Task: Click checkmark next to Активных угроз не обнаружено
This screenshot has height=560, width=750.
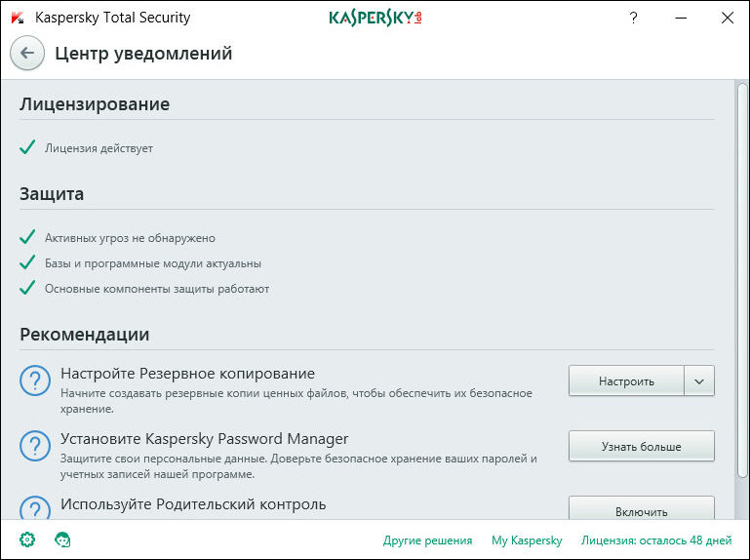Action: point(27,236)
